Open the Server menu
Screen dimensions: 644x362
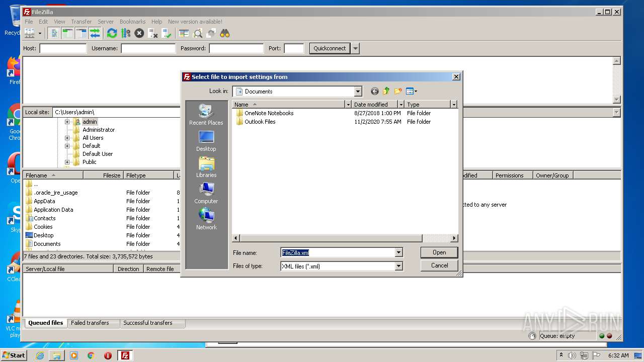106,22
